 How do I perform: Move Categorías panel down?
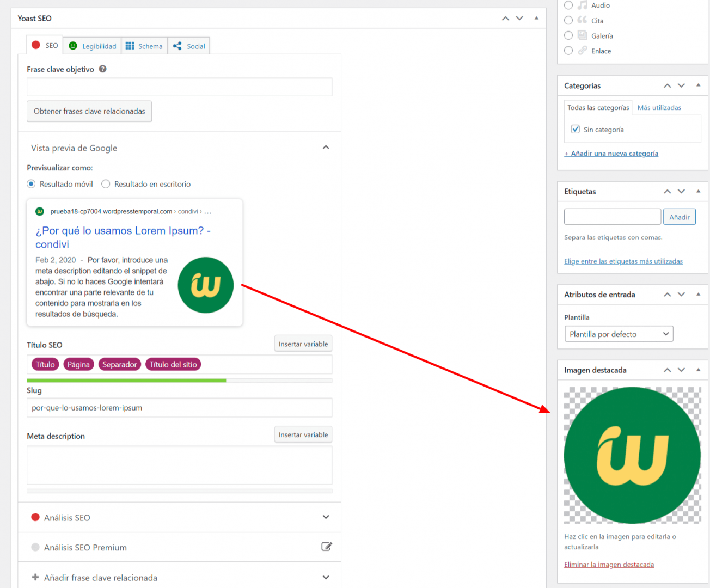coord(681,86)
